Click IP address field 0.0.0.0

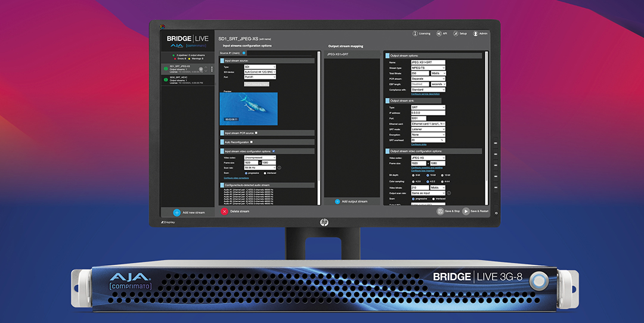[428, 113]
